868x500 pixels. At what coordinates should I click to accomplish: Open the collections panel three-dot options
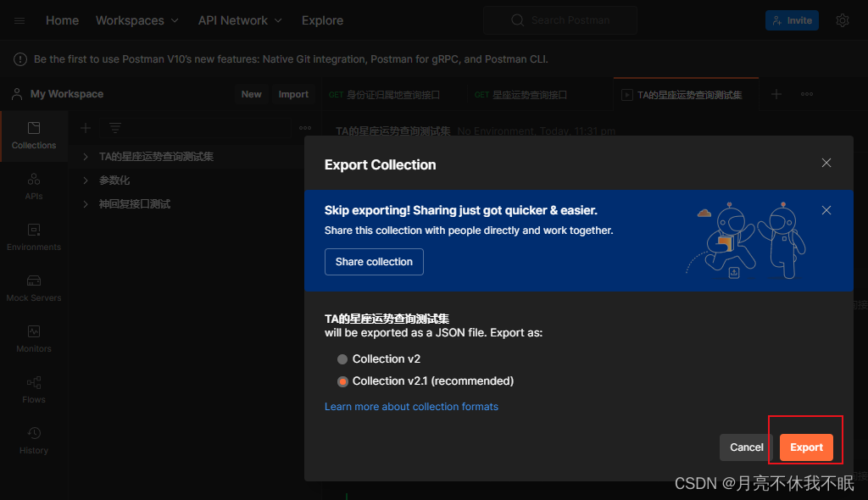305,128
